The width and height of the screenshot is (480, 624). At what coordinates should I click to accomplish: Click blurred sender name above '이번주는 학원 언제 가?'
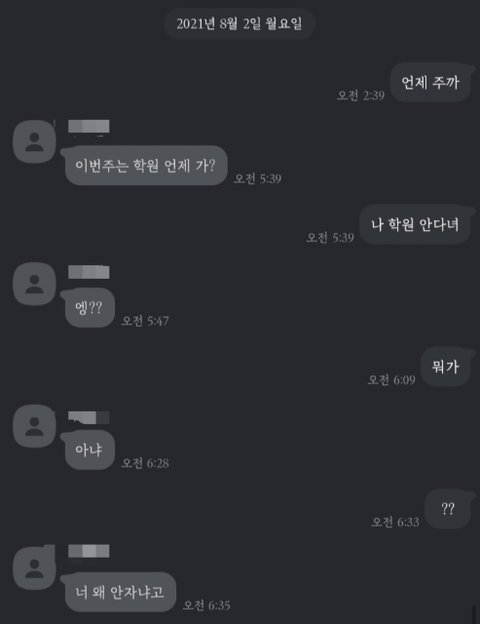point(88,126)
